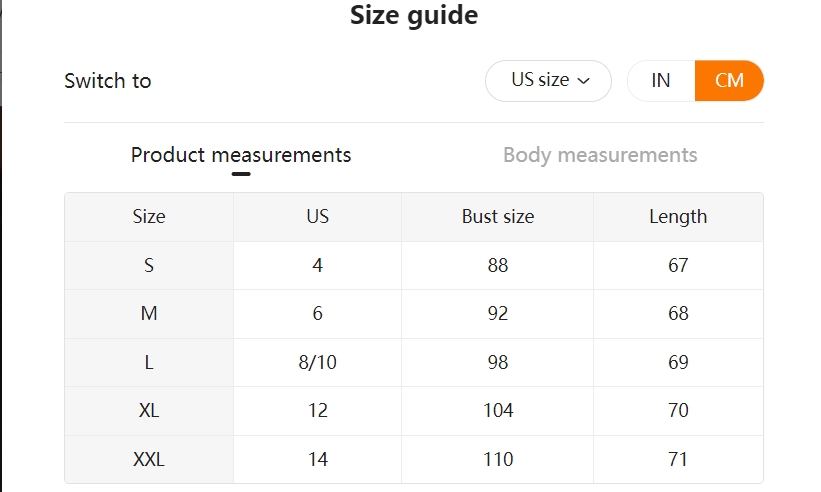Select the XXL size row label
This screenshot has width=821, height=492.
click(x=149, y=460)
